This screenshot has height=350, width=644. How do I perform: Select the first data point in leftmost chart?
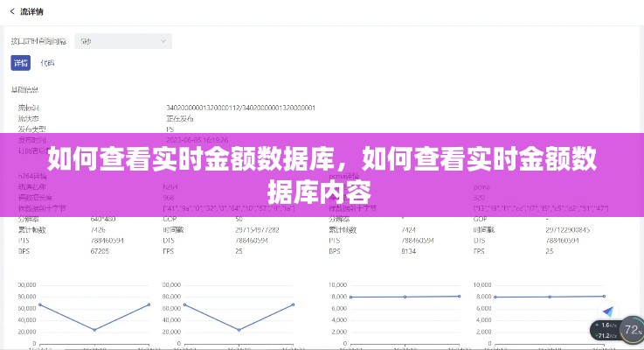tap(40, 304)
